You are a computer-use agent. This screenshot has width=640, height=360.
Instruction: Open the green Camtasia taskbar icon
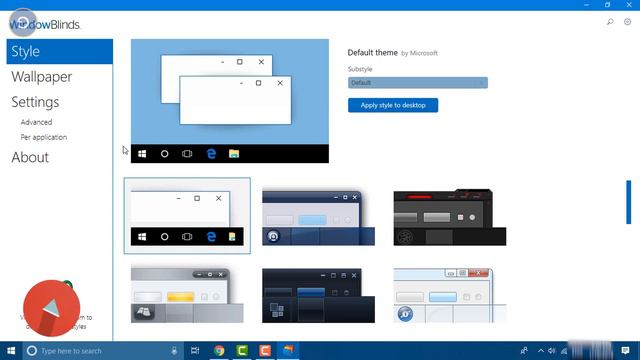coord(242,351)
